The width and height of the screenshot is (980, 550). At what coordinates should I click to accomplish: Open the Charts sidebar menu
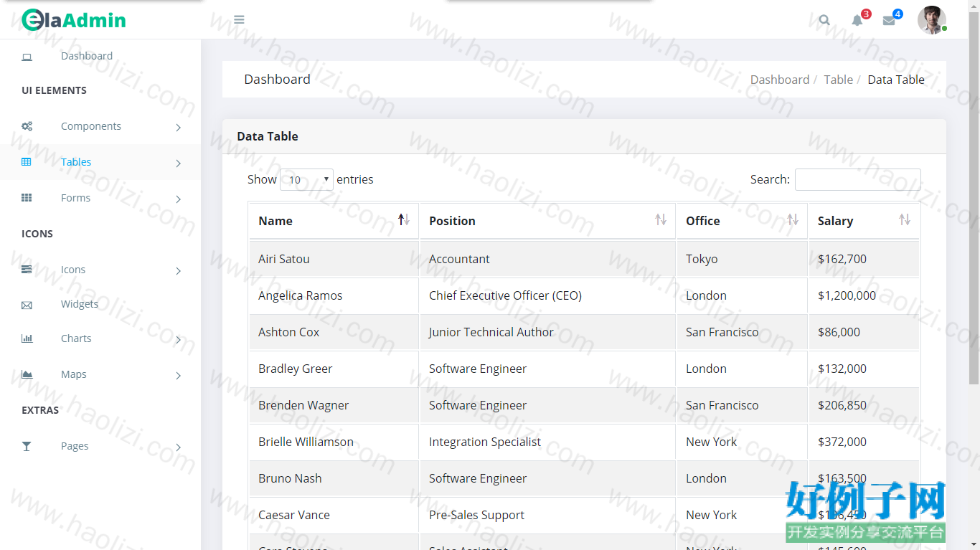76,338
